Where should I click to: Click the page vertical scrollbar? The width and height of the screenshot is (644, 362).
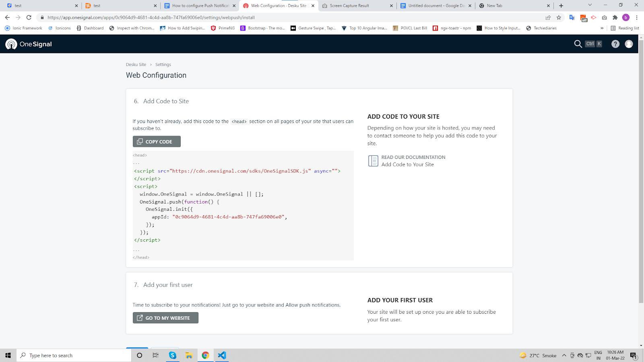(641, 171)
